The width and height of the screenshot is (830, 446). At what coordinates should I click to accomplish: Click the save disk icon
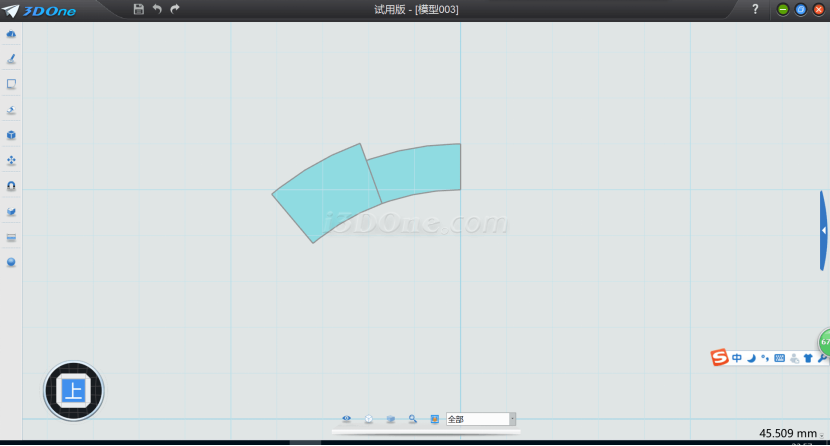[x=139, y=9]
